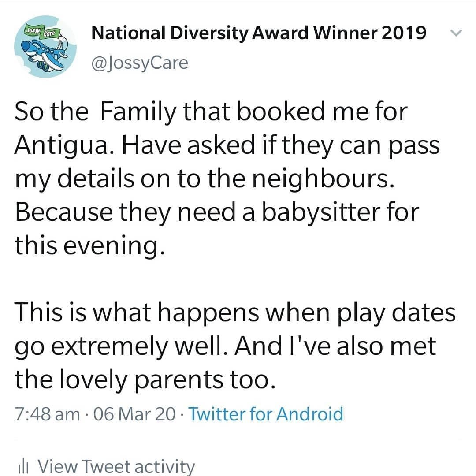Click the phrase the lovely parents too
The image size is (476, 476).
click(x=145, y=380)
